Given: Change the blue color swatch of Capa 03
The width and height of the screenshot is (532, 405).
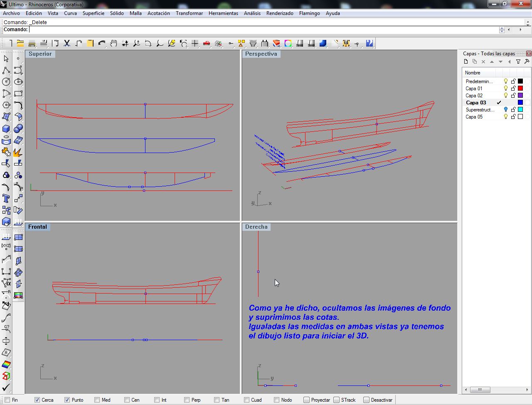Looking at the screenshot, I should [x=520, y=103].
